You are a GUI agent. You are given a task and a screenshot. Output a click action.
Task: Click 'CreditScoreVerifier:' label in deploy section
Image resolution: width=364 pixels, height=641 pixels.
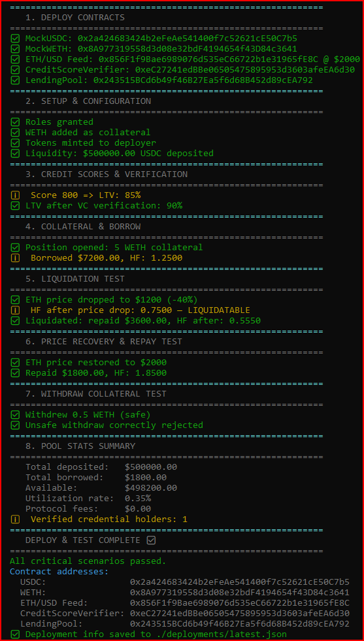[x=78, y=70]
